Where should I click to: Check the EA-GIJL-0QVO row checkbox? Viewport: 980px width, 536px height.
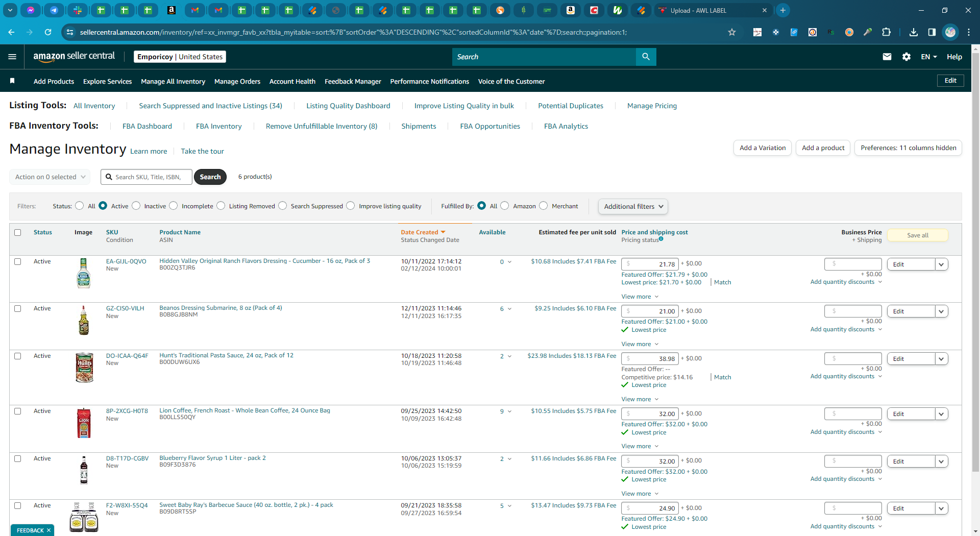[18, 262]
